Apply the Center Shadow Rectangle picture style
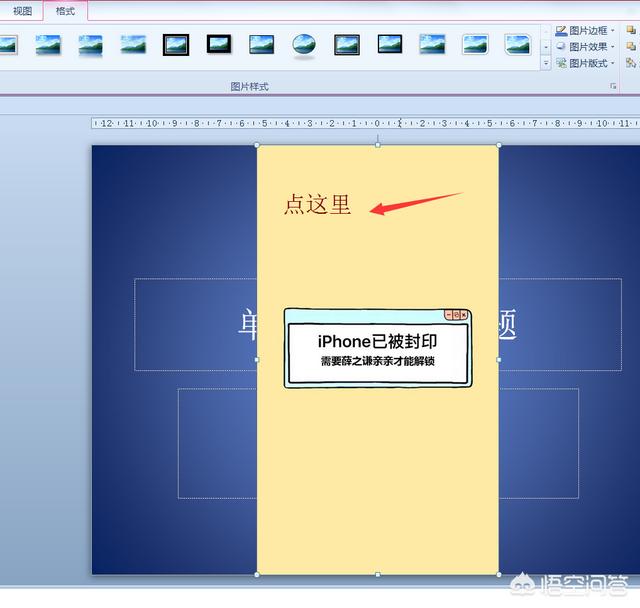Viewport: 640px width, 608px height. pos(432,44)
